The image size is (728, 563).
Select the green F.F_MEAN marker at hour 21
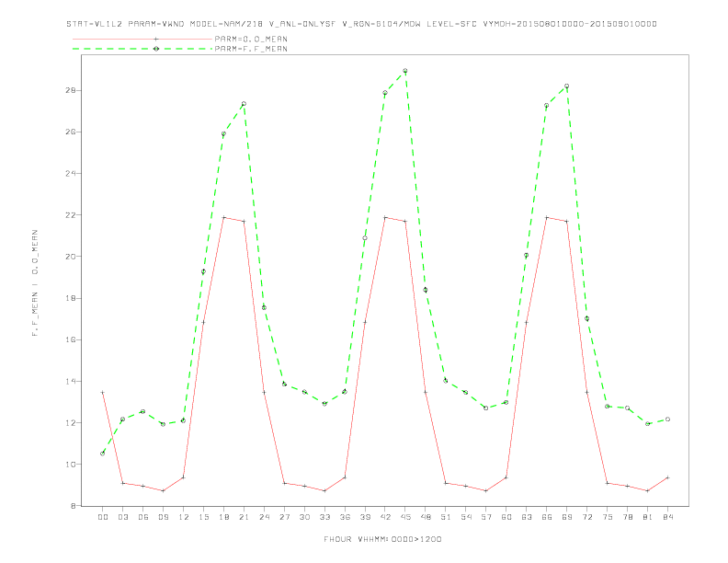pos(244,104)
